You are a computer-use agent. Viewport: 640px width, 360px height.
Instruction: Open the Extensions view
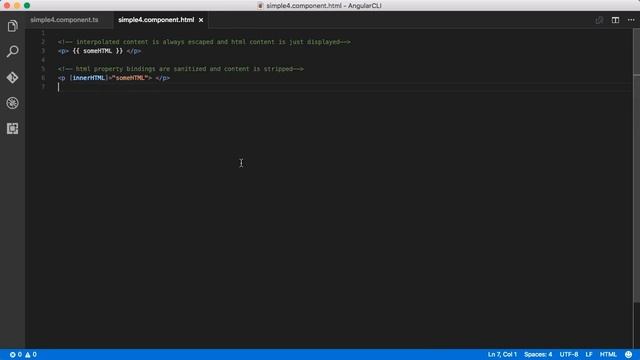pyautogui.click(x=12, y=129)
